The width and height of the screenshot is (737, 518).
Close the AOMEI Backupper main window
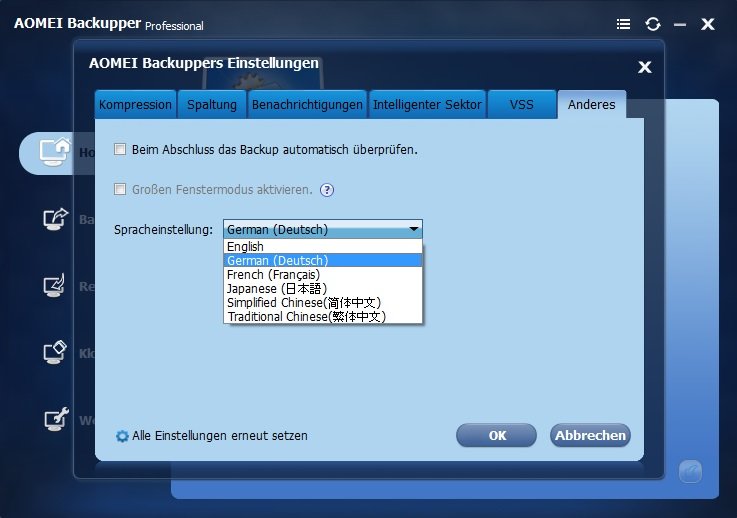708,24
